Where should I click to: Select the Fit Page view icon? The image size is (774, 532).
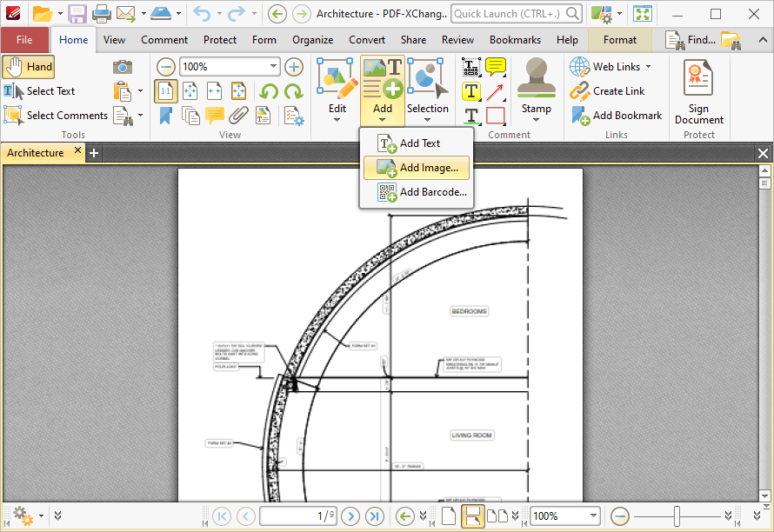click(190, 90)
